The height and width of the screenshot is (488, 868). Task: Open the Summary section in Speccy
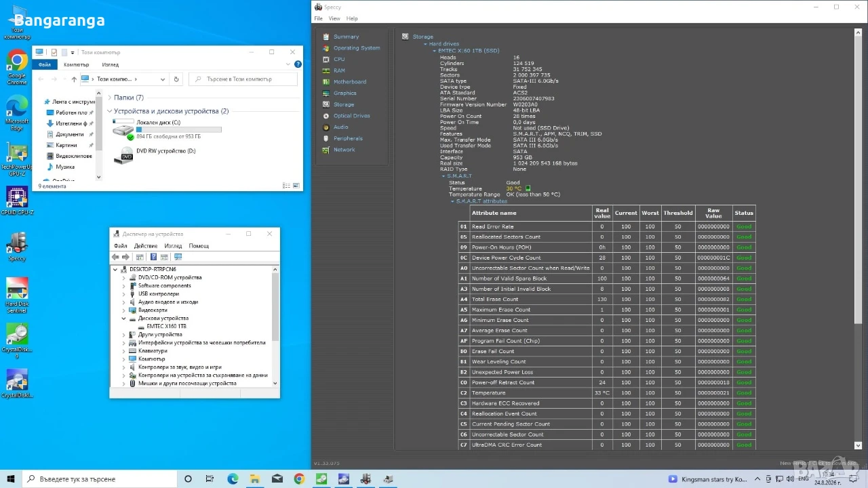tap(346, 37)
